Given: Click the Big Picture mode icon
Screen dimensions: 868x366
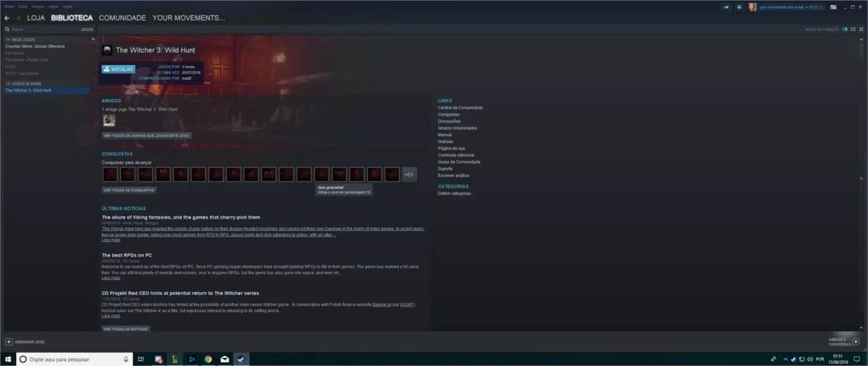Looking at the screenshot, I should (833, 7).
